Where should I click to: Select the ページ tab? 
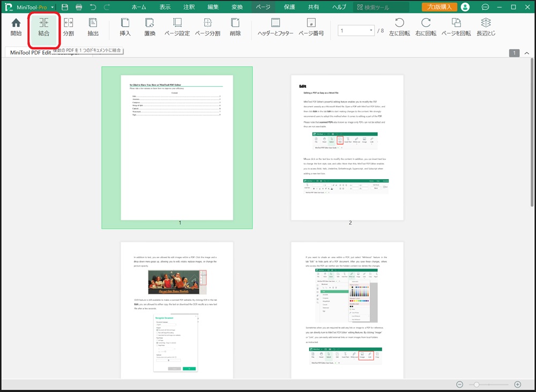coord(263,7)
